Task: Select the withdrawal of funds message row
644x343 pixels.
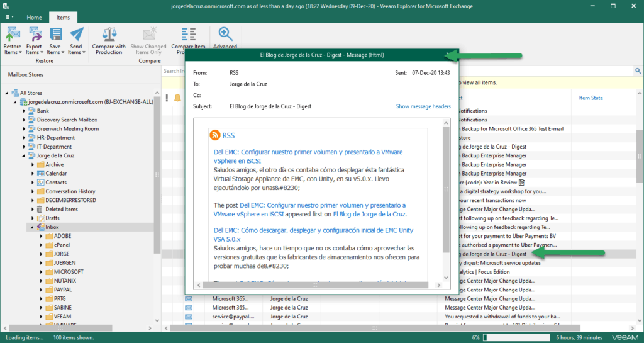Action: [502, 317]
